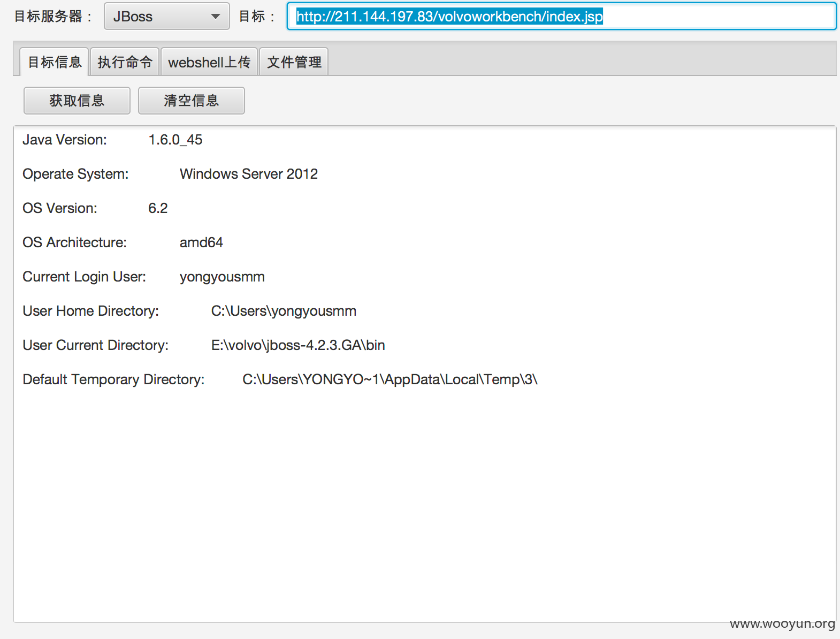Click the OS Architecture: label
Image resolution: width=840 pixels, height=639 pixels.
pyautogui.click(x=74, y=242)
